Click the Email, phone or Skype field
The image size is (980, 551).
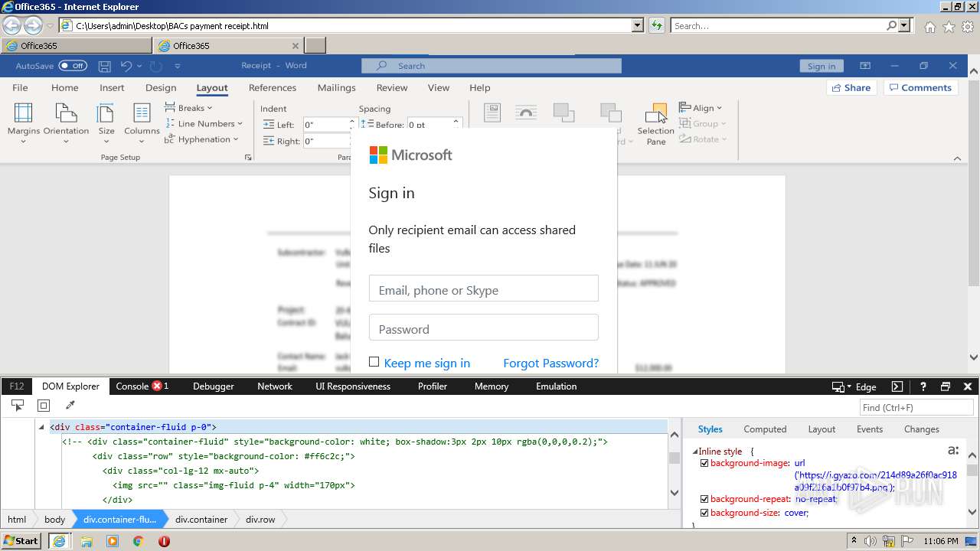click(x=484, y=289)
